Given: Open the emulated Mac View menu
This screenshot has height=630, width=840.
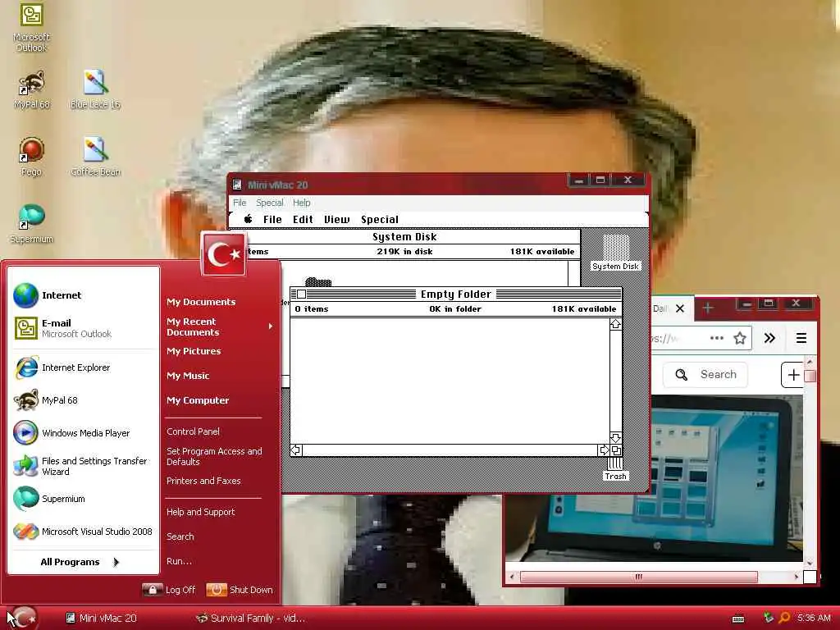Looking at the screenshot, I should 336,219.
